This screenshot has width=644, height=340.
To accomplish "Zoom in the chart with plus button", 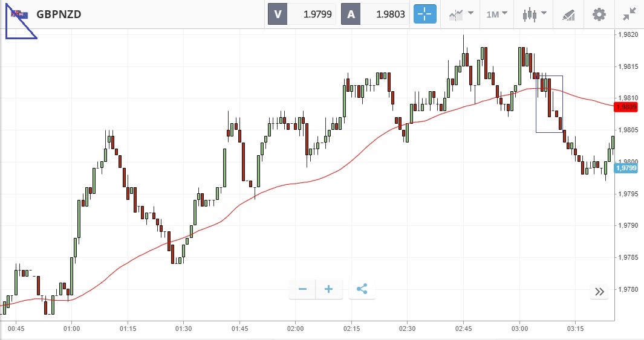I will click(329, 289).
